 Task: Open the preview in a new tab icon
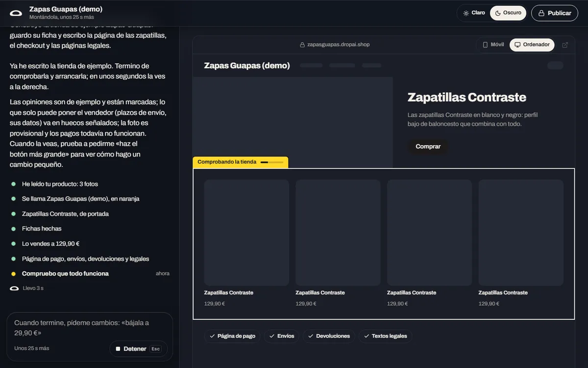pos(565,45)
